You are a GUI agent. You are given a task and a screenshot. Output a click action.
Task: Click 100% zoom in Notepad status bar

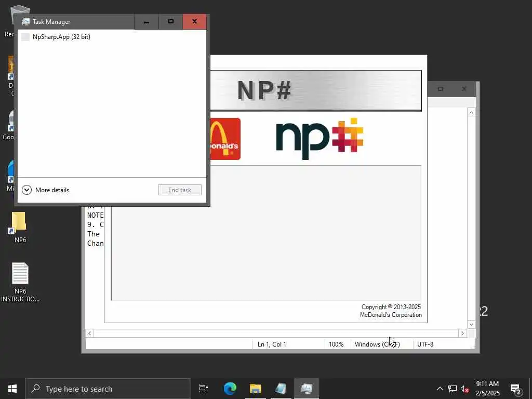[336, 344]
